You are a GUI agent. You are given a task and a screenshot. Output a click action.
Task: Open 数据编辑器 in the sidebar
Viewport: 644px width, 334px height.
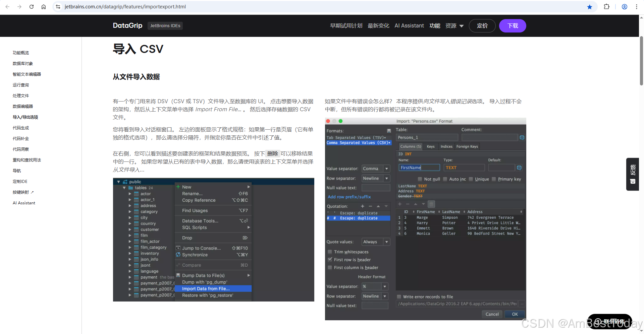click(x=23, y=107)
